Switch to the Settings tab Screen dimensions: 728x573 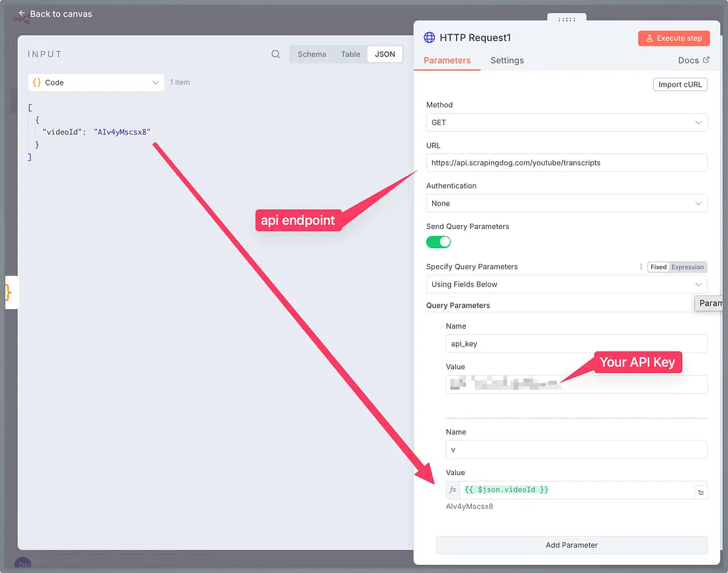click(507, 60)
